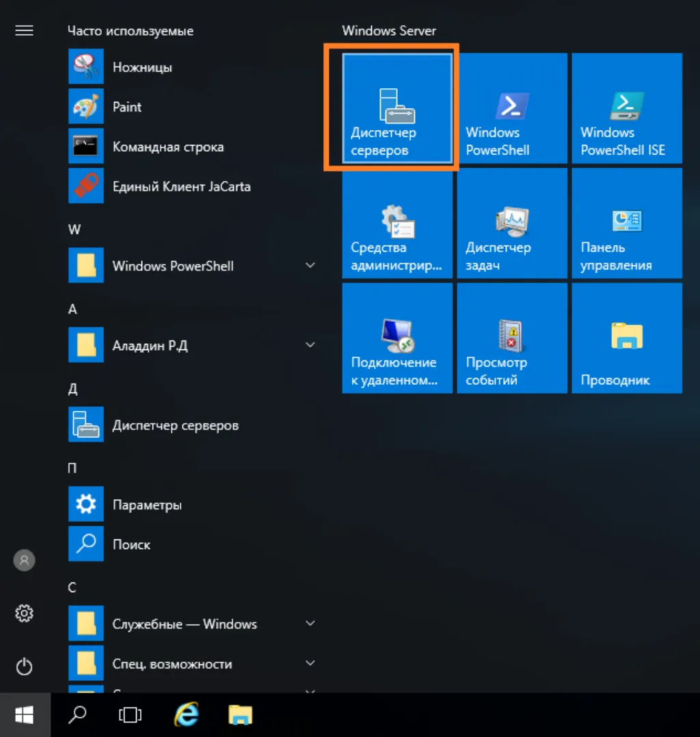This screenshot has width=700, height=737.
Task: Open the user account button in sidebar
Action: coord(24,561)
